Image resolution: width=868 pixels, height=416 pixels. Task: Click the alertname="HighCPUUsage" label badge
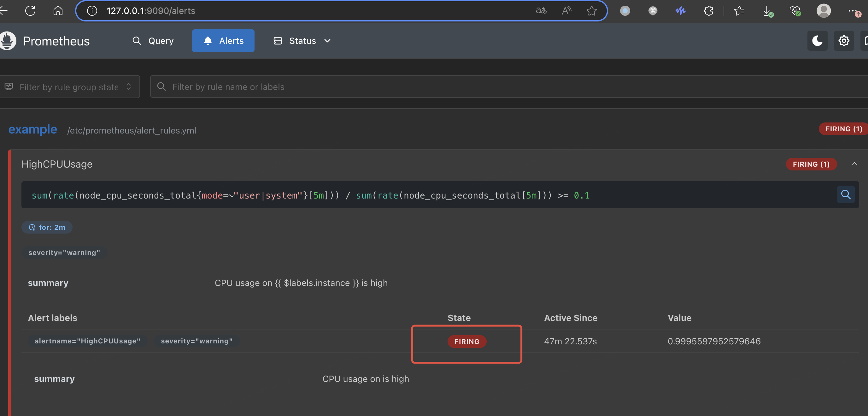[x=87, y=341]
